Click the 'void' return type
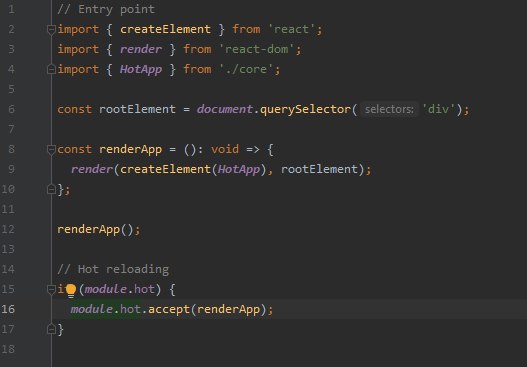The width and height of the screenshot is (527, 367). [225, 149]
